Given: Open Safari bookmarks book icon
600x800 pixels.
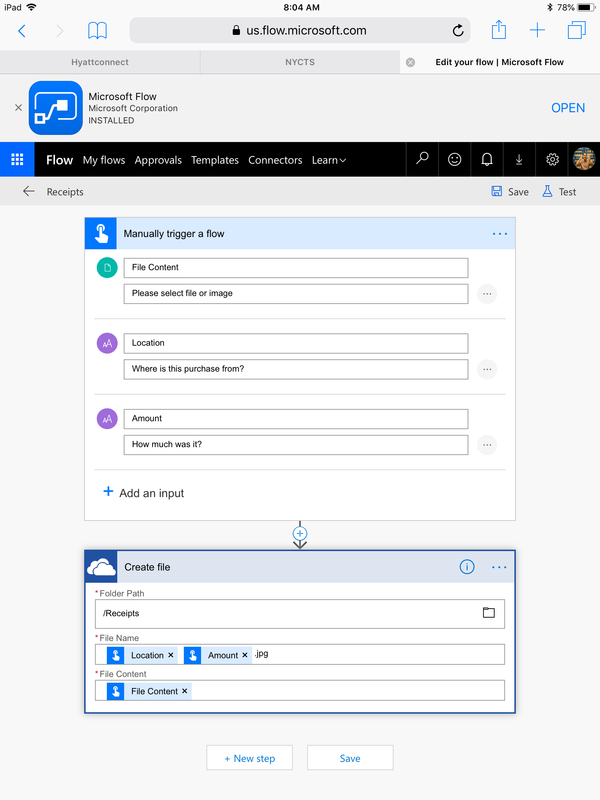Looking at the screenshot, I should tap(97, 31).
